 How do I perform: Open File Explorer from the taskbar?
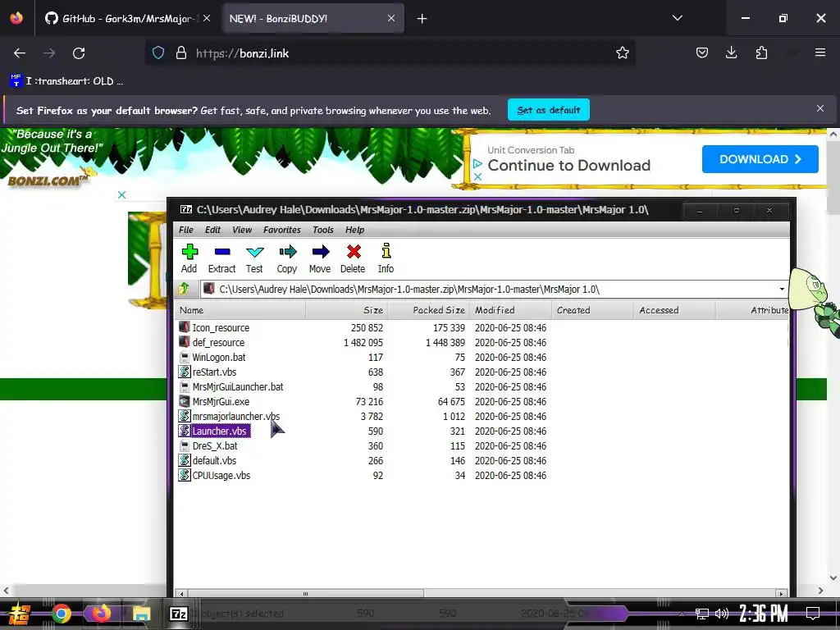141,614
